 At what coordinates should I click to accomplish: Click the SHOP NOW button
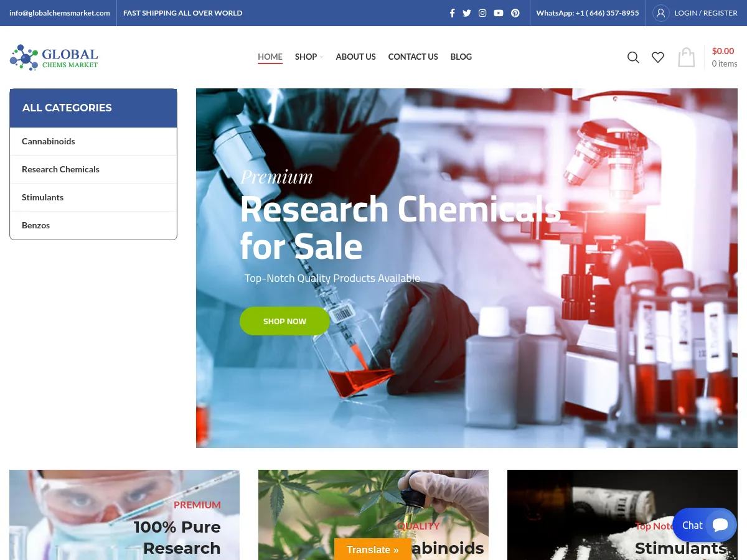[x=284, y=321]
